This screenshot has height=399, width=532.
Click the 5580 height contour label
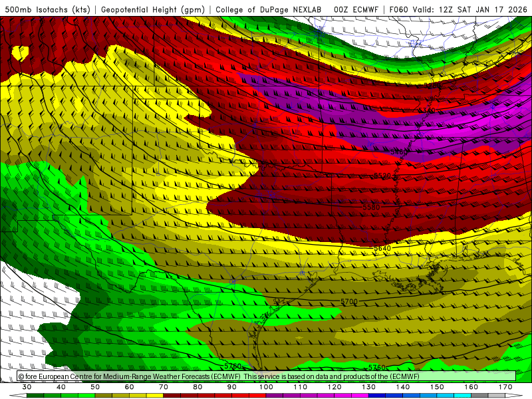tap(371, 207)
